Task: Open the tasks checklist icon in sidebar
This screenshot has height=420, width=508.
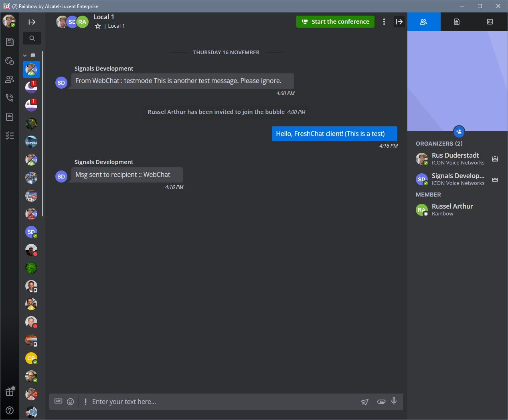Action: click(10, 136)
